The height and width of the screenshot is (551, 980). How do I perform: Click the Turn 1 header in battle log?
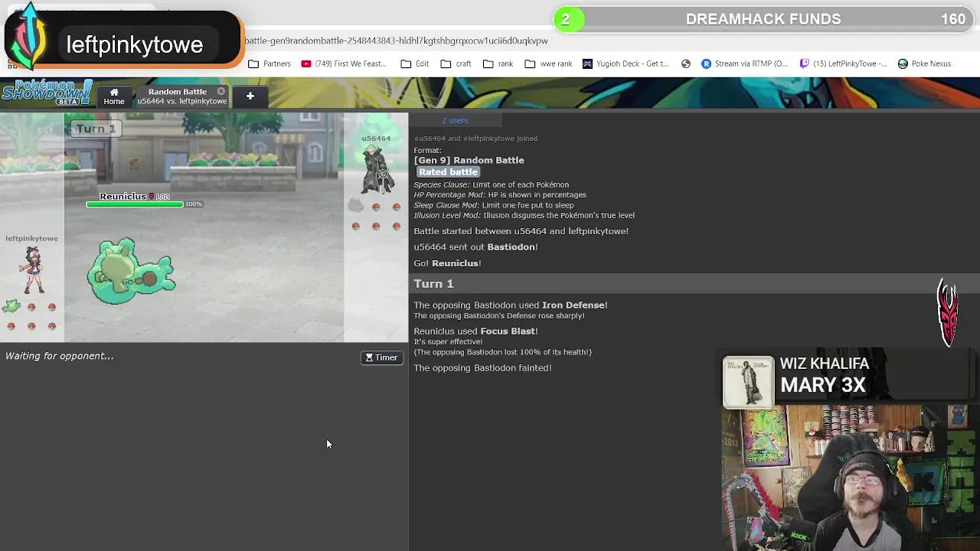click(x=433, y=284)
